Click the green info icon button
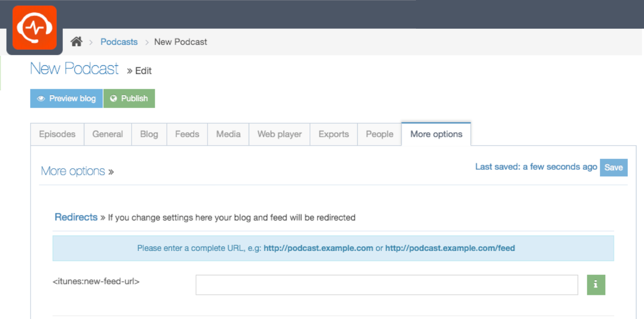 click(x=596, y=285)
